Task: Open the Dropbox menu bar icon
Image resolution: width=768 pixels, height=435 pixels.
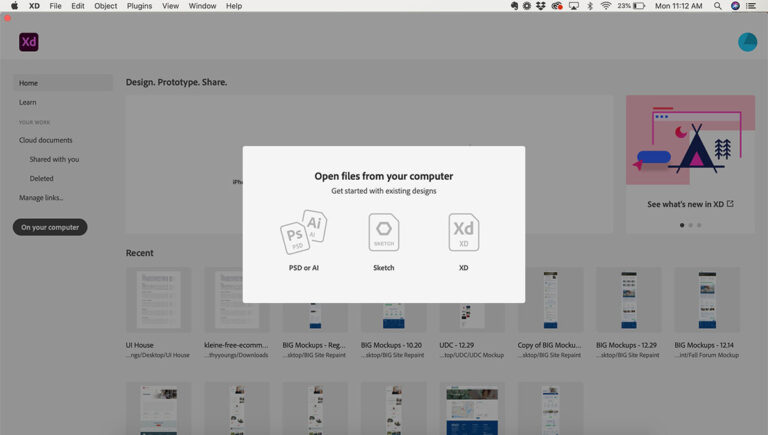Action: (541, 6)
